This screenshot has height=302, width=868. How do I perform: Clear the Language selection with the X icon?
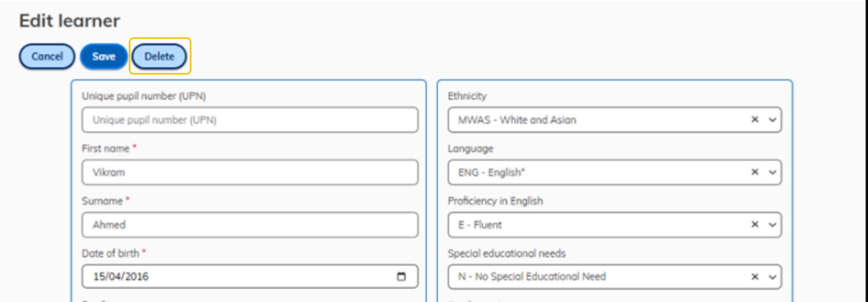coord(755,172)
